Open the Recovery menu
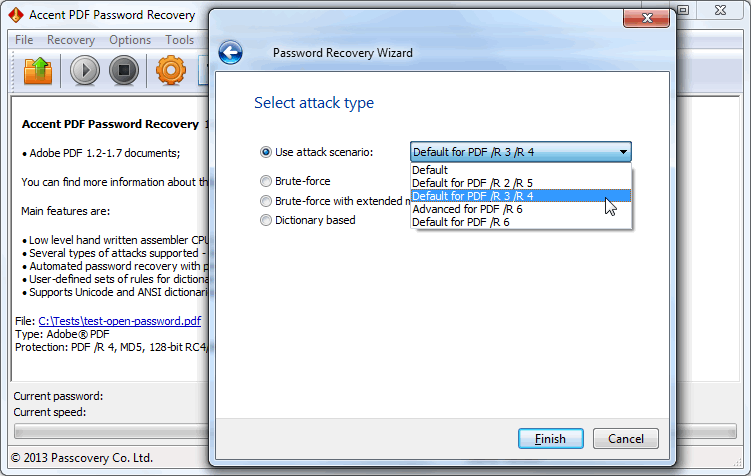751x476 pixels. pyautogui.click(x=71, y=40)
